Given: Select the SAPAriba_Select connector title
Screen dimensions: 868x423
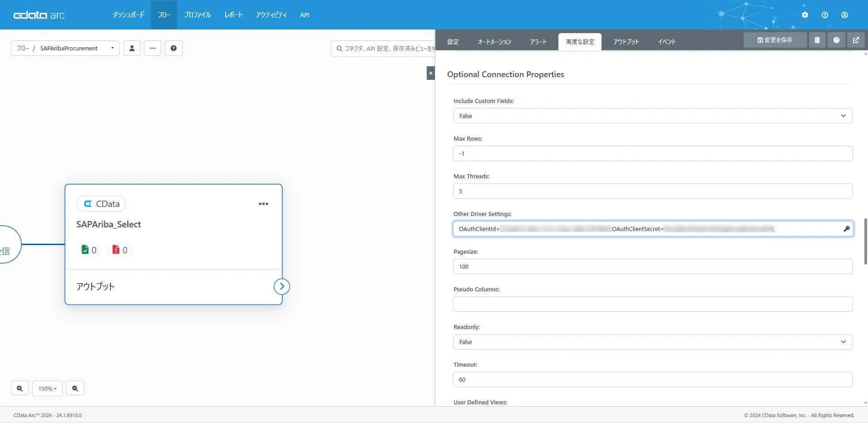Looking at the screenshot, I should pyautogui.click(x=108, y=224).
